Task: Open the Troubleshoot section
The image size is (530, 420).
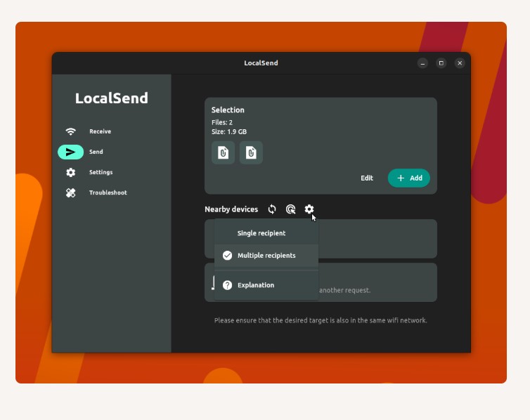Action: pyautogui.click(x=108, y=192)
